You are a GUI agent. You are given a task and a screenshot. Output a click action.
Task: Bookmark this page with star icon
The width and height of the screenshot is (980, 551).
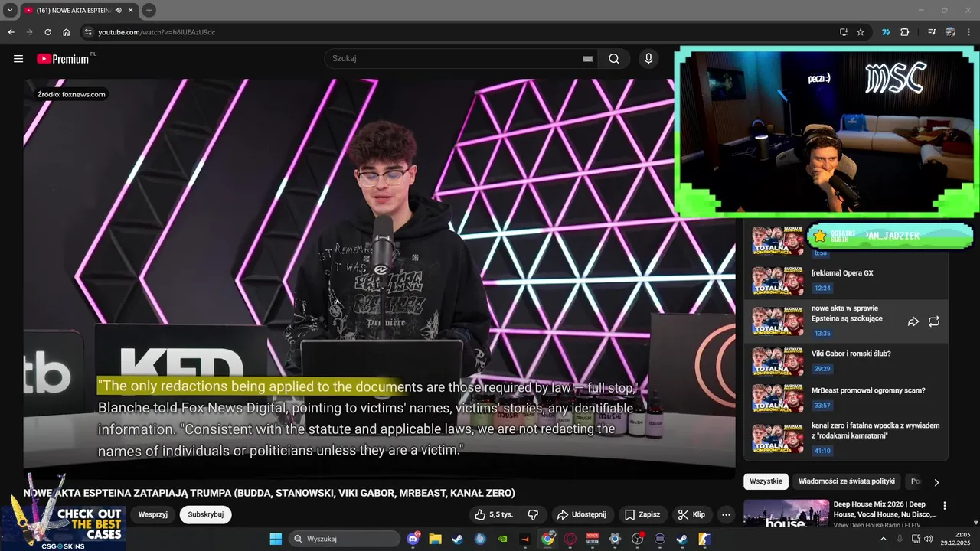pyautogui.click(x=861, y=32)
